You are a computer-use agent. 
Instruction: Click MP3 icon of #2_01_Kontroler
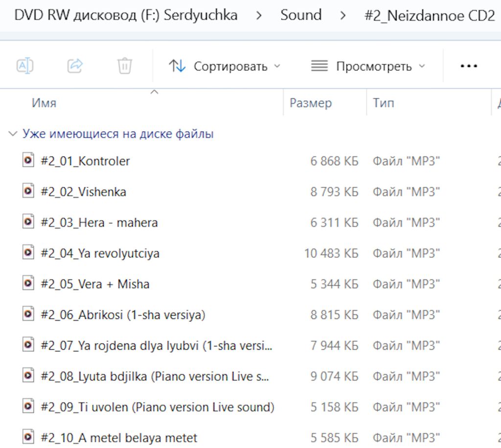pos(28,160)
